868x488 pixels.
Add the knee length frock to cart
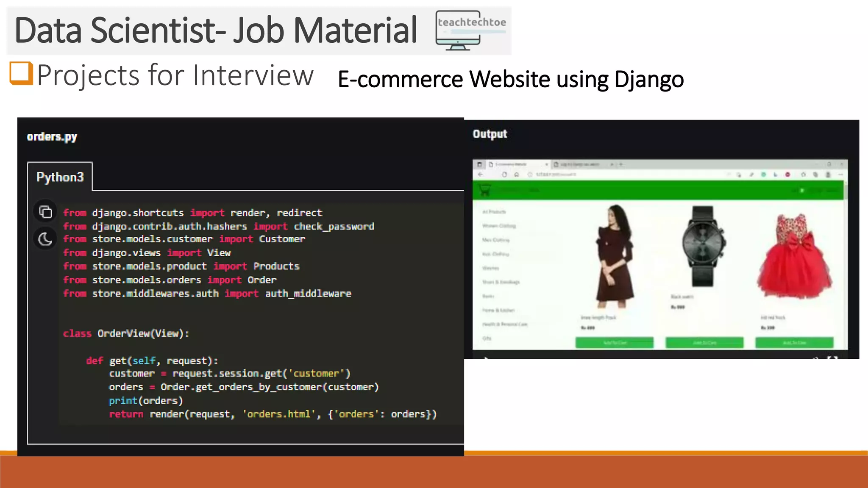tap(615, 342)
